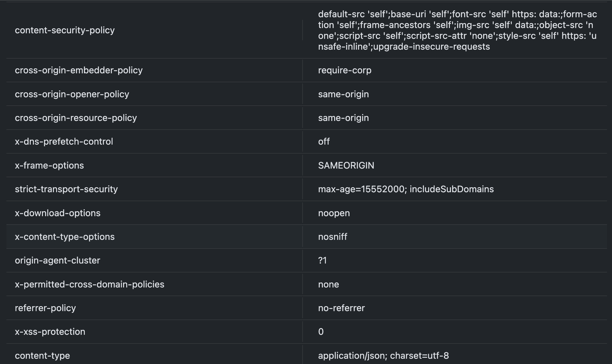Click the noopen value

[x=334, y=213]
